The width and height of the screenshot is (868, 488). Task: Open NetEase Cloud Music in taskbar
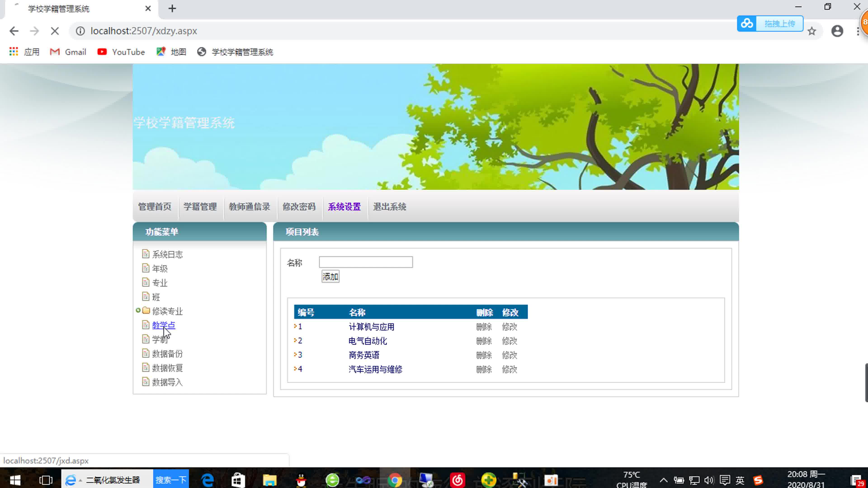coord(458,480)
